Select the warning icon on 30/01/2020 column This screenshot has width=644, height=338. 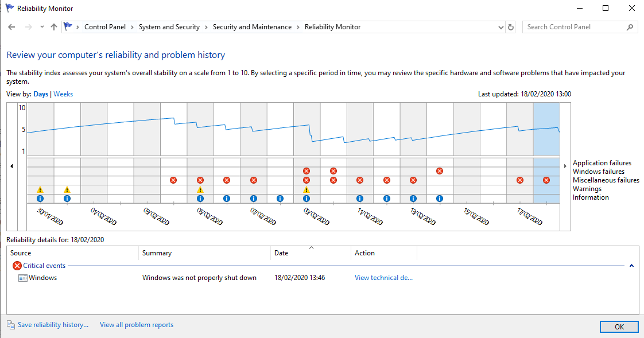coord(40,189)
